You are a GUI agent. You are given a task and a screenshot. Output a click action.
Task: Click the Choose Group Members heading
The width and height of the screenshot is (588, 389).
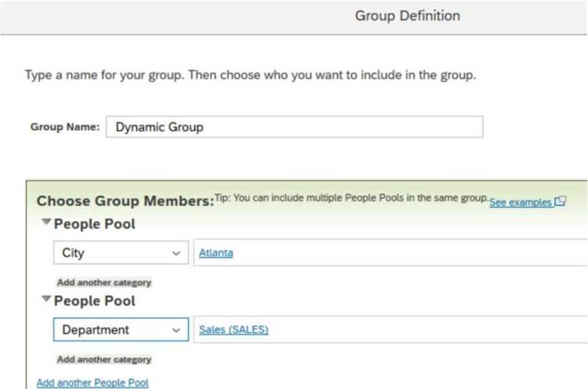tap(125, 201)
